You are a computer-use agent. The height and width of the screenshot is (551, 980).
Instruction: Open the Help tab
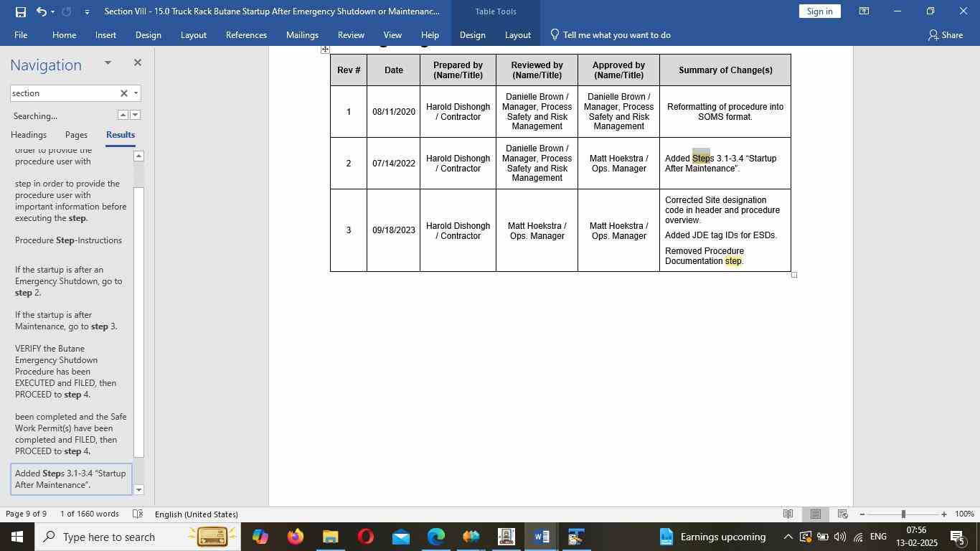pyautogui.click(x=430, y=35)
